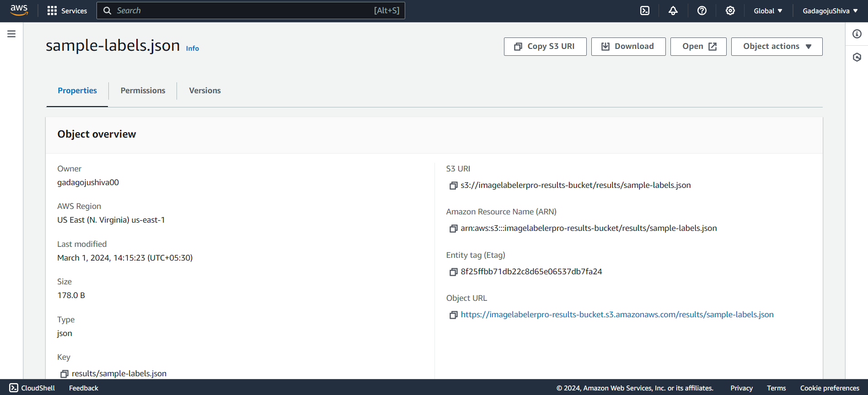This screenshot has width=868, height=395.
Task: Open the Privacy footer link
Action: click(741, 388)
